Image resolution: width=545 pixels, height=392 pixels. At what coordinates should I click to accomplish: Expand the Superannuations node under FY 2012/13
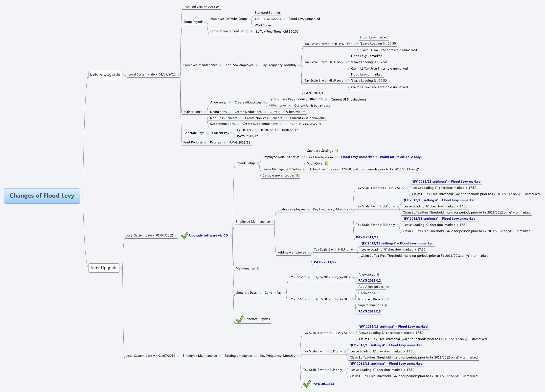(x=386, y=305)
